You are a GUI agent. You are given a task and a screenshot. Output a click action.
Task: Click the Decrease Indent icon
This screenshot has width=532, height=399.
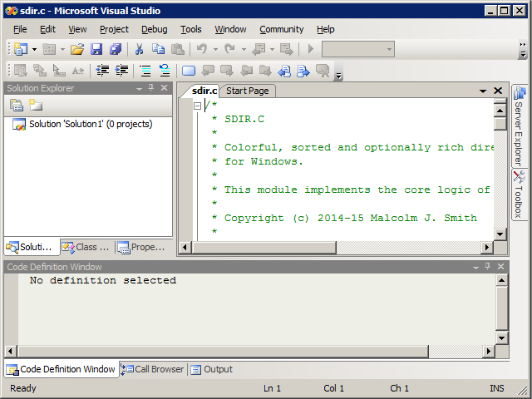point(102,71)
